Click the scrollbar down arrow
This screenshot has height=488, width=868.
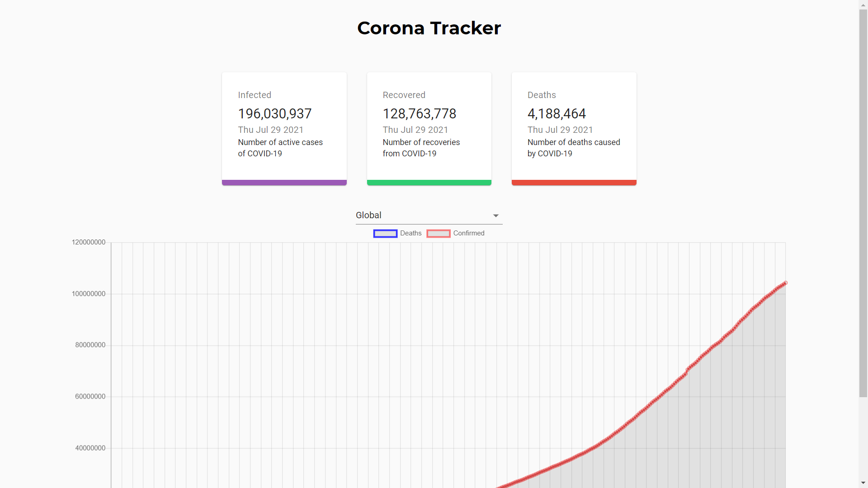pyautogui.click(x=864, y=483)
